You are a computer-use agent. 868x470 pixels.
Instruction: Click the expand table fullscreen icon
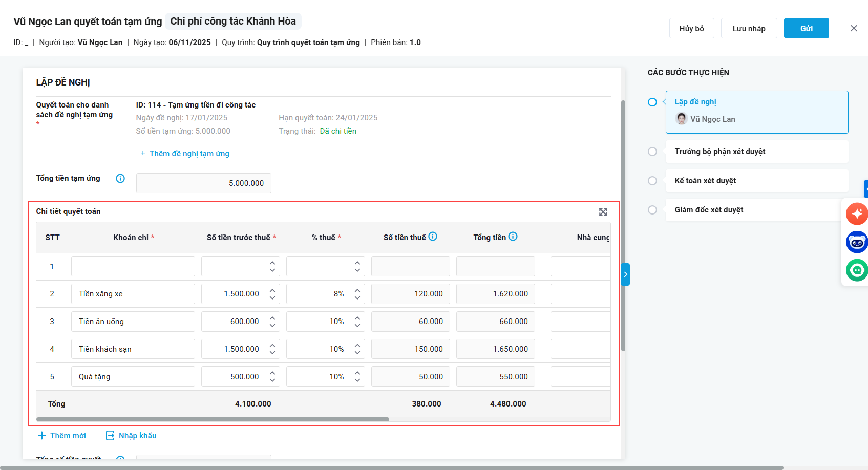click(x=603, y=212)
